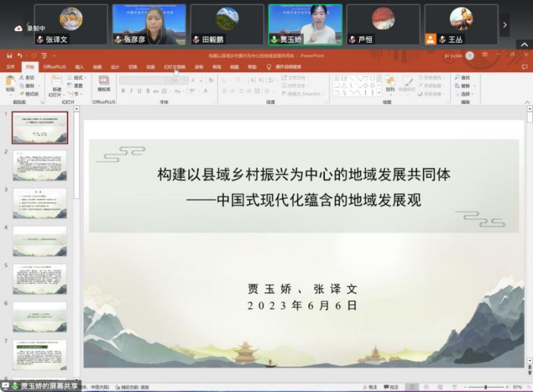Click the Bold formatting icon
Image resolution: width=533 pixels, height=392 pixels.
click(122, 91)
